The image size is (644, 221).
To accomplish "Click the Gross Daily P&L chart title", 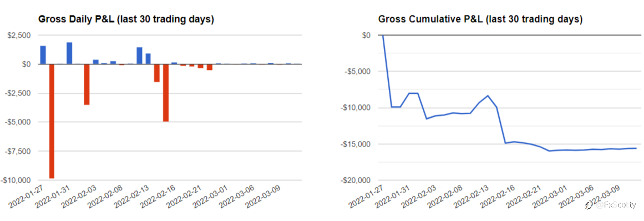I will click(x=126, y=19).
